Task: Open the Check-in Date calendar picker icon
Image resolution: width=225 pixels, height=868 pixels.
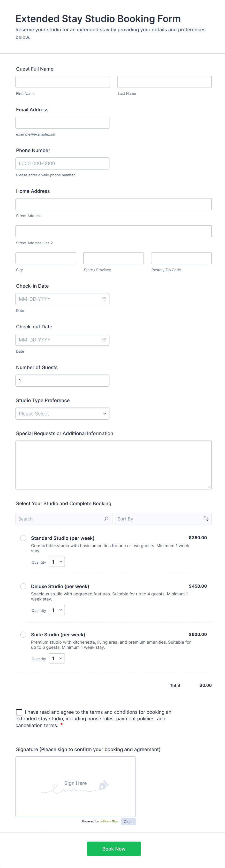Action: 104,299
